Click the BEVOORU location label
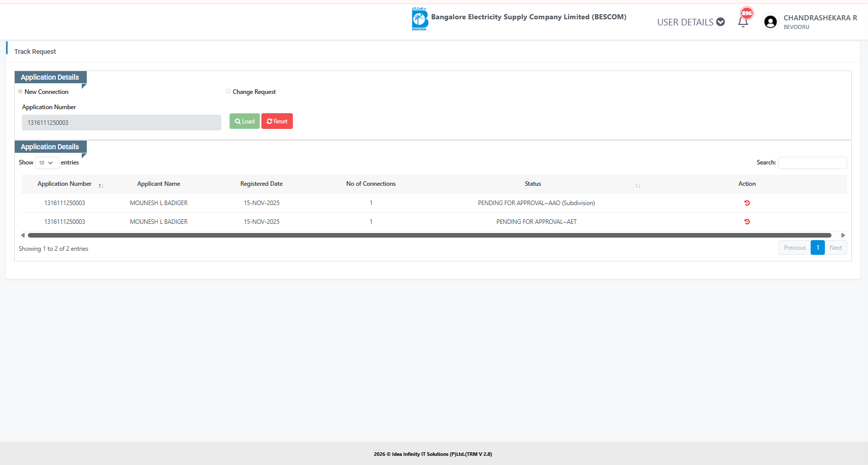The width and height of the screenshot is (868, 465). (796, 27)
